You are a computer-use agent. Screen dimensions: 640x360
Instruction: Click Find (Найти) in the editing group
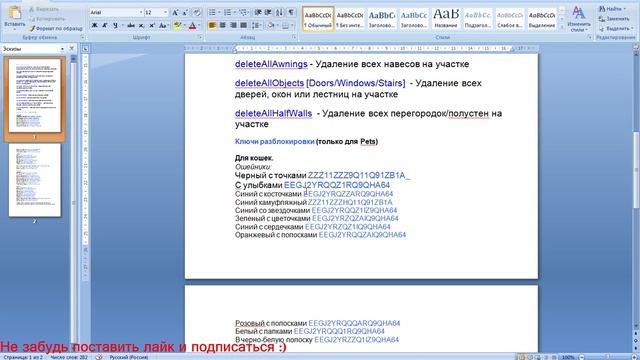612,9
